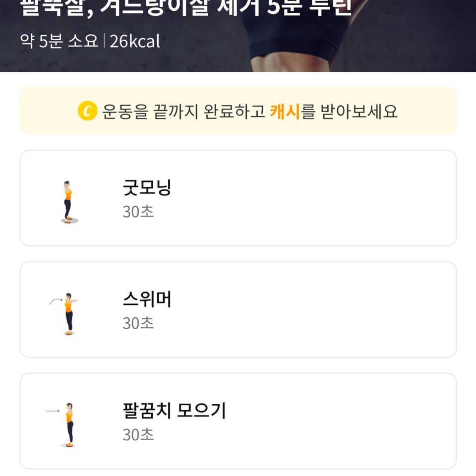
Task: Click the 26kcal calorie label
Action: 135,41
